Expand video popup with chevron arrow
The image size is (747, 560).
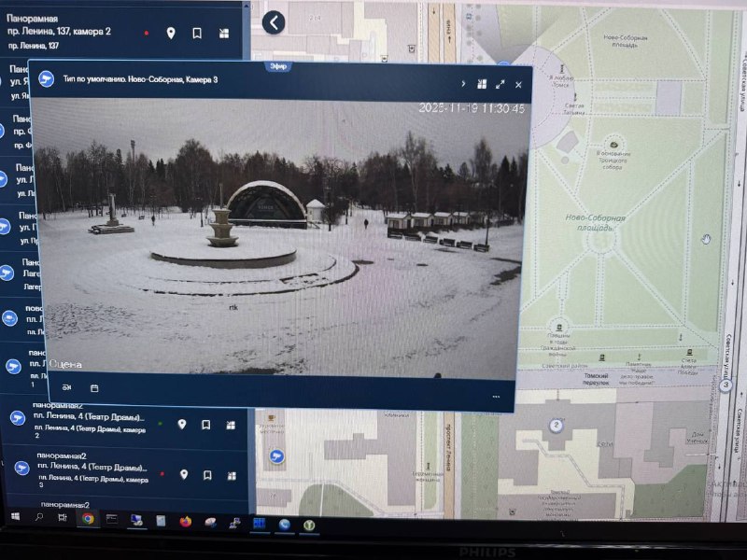pyautogui.click(x=463, y=84)
